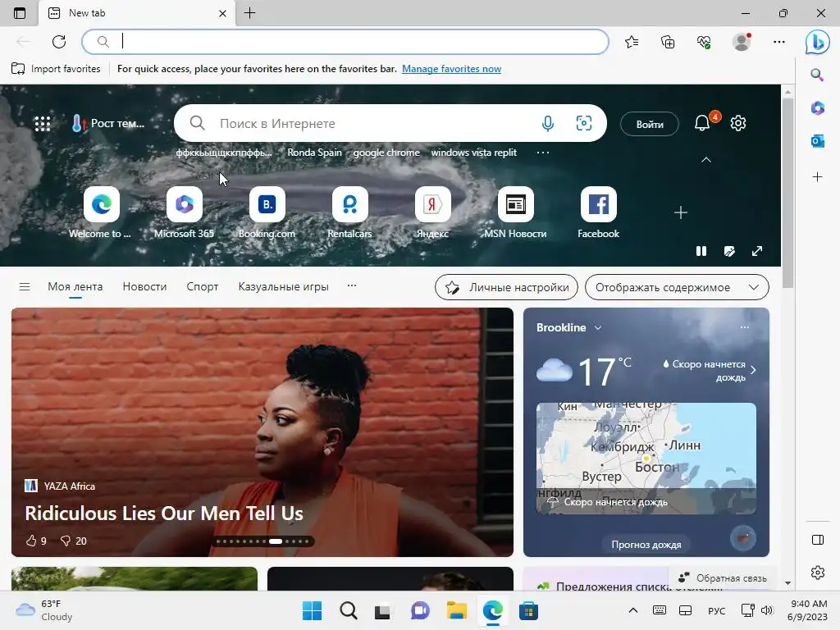Open notifications bell with badge
Viewport: 840px width, 630px height.
tap(703, 123)
